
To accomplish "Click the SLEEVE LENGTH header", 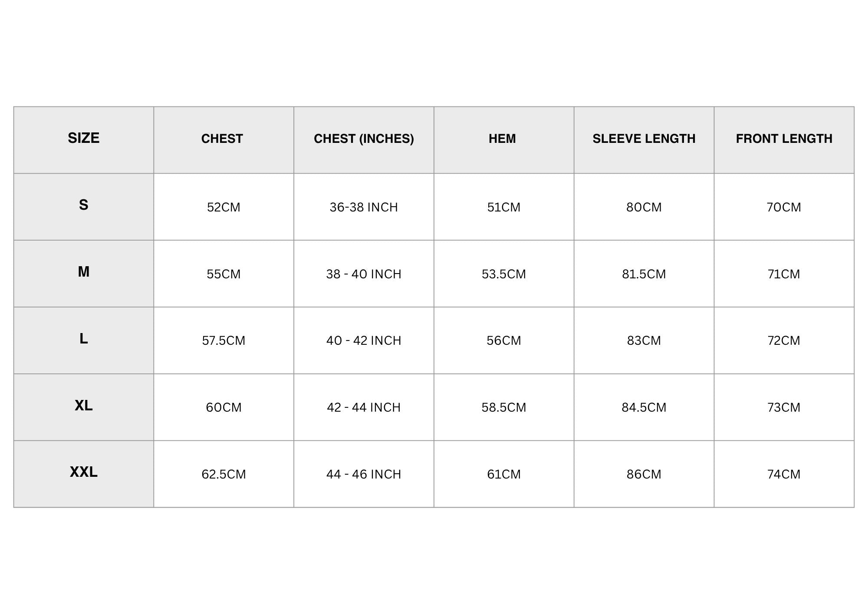I will pos(644,139).
